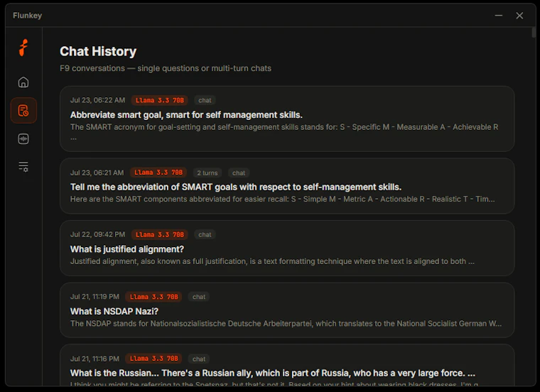
Task: Click timestamp "Jul 23, 06:22 AM"
Action: pyautogui.click(x=97, y=100)
